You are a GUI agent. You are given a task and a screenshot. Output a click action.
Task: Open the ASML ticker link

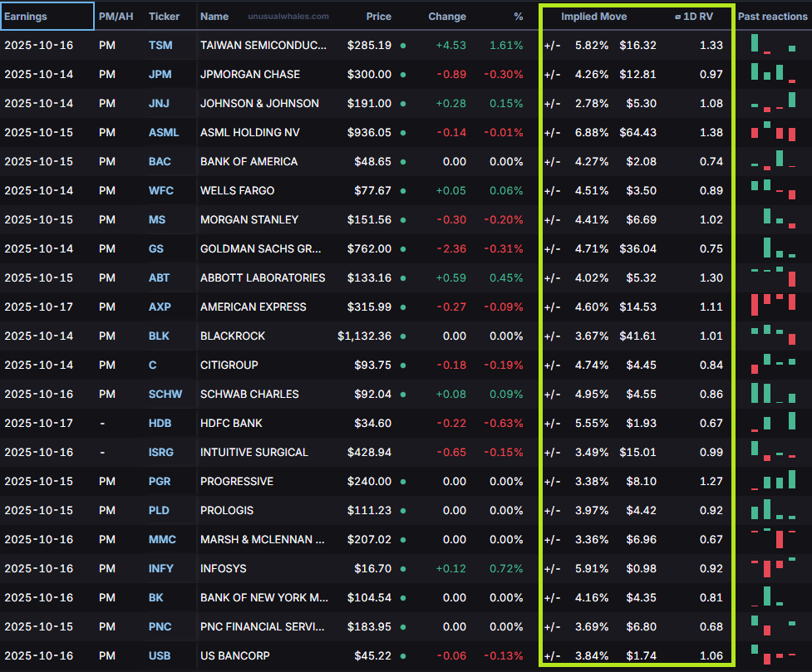(x=164, y=132)
